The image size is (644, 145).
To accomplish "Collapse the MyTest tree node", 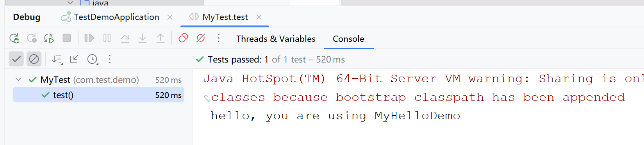I will pyautogui.click(x=18, y=79).
